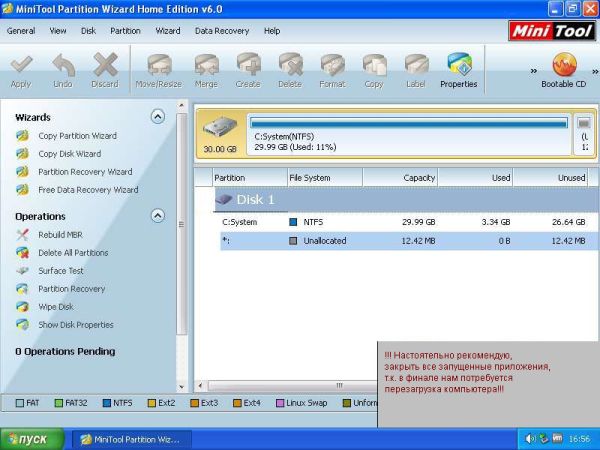This screenshot has height=450, width=600.
Task: Click the Delete All Partitions icon
Action: pos(22,253)
